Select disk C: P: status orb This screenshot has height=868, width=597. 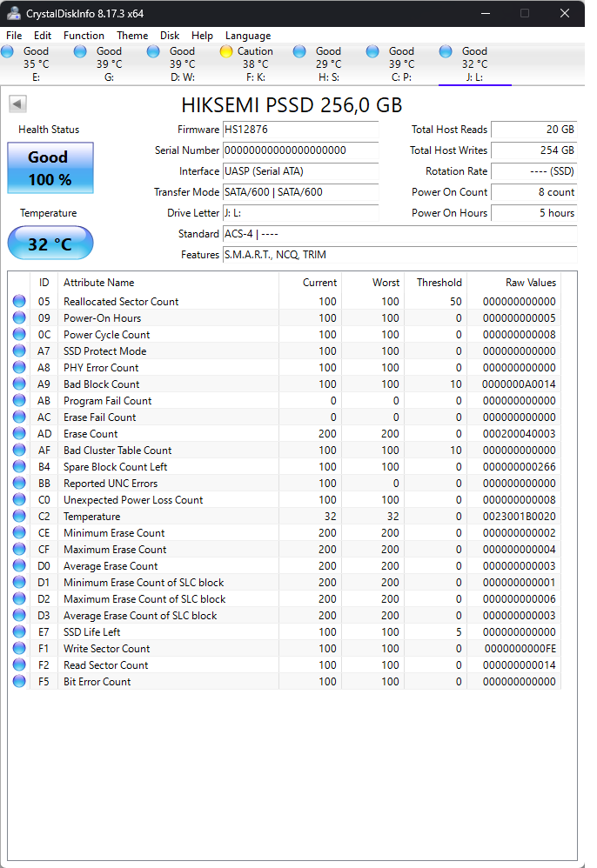(372, 51)
